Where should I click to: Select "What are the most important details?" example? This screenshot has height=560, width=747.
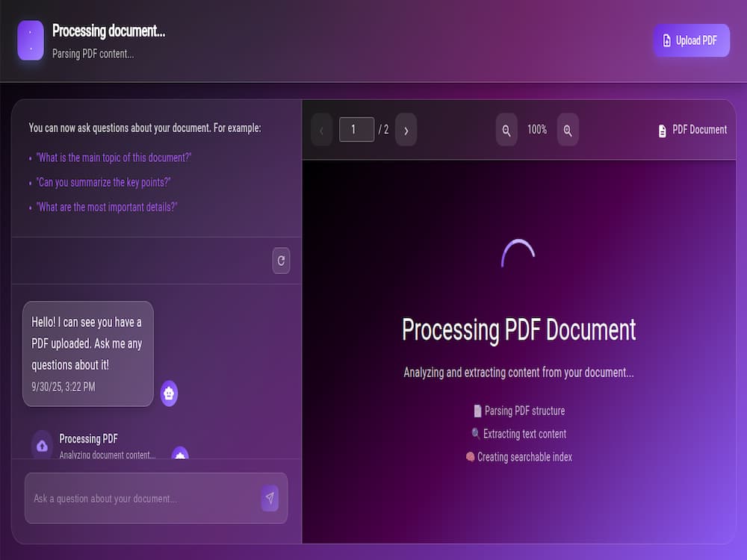tap(107, 207)
